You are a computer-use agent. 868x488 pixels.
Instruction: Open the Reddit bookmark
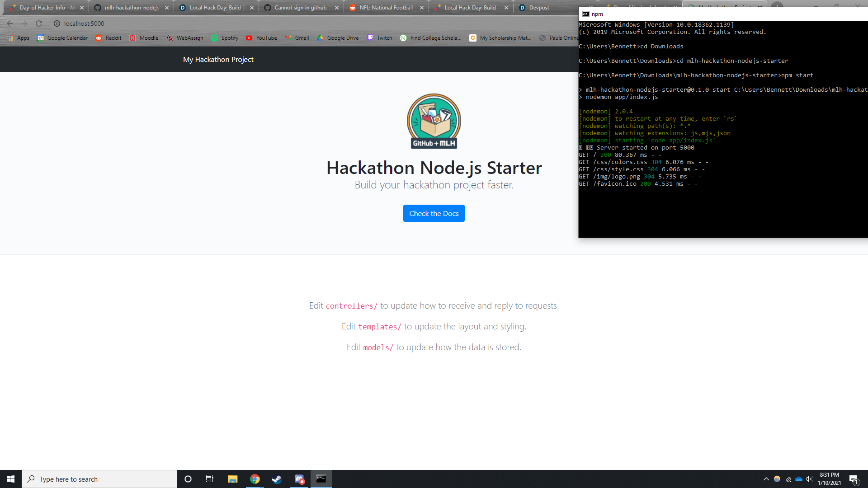[x=108, y=38]
